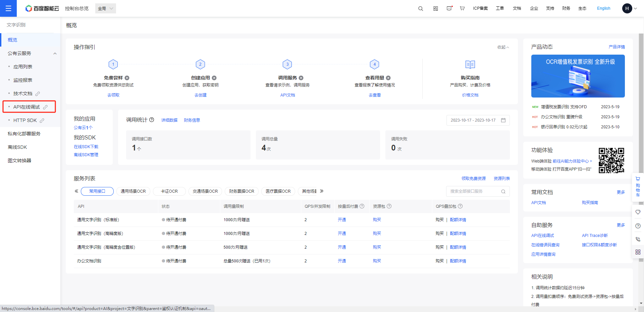
Task: Open 图文转换器 in sidebar
Action: [19, 161]
